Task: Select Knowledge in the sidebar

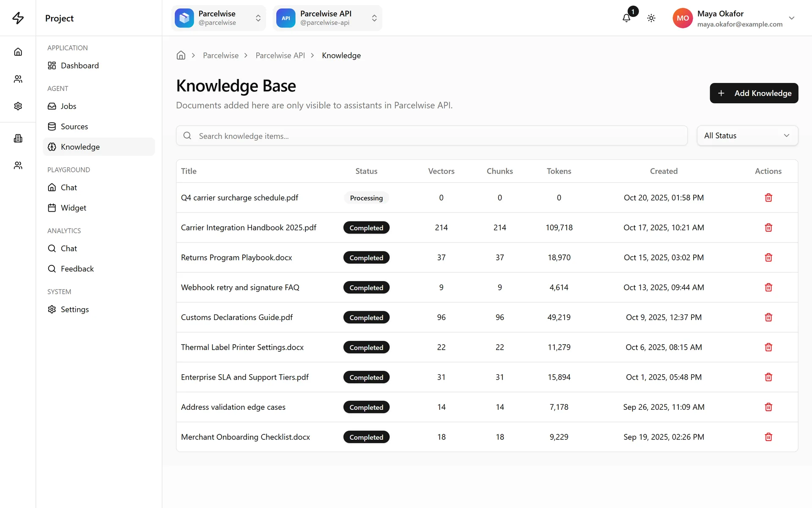Action: coord(99,147)
